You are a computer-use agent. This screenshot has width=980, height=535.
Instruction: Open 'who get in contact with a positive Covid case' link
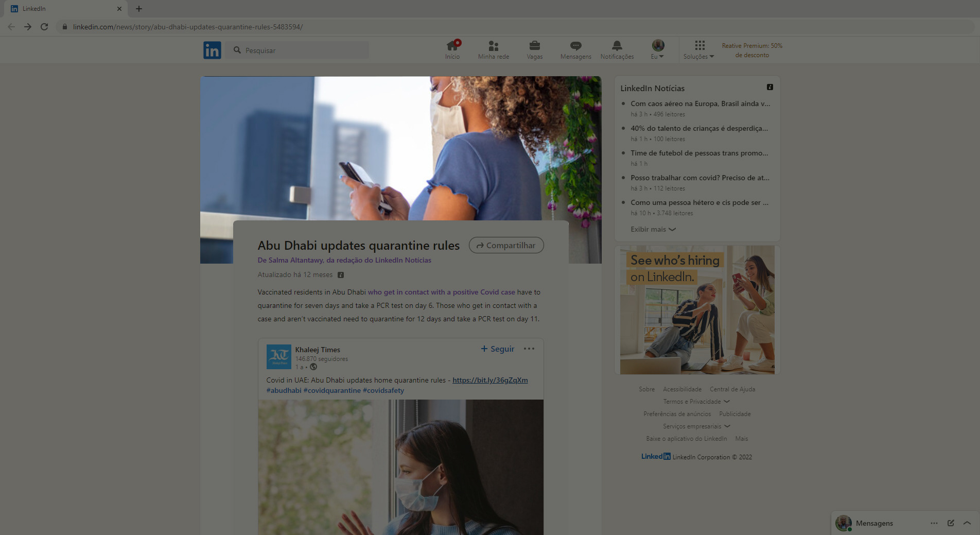click(441, 292)
